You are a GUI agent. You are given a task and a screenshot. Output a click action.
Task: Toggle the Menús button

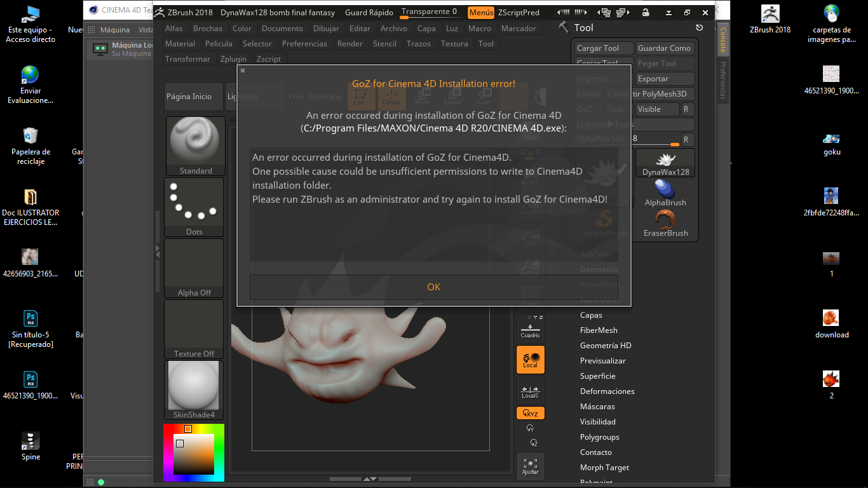pos(481,12)
